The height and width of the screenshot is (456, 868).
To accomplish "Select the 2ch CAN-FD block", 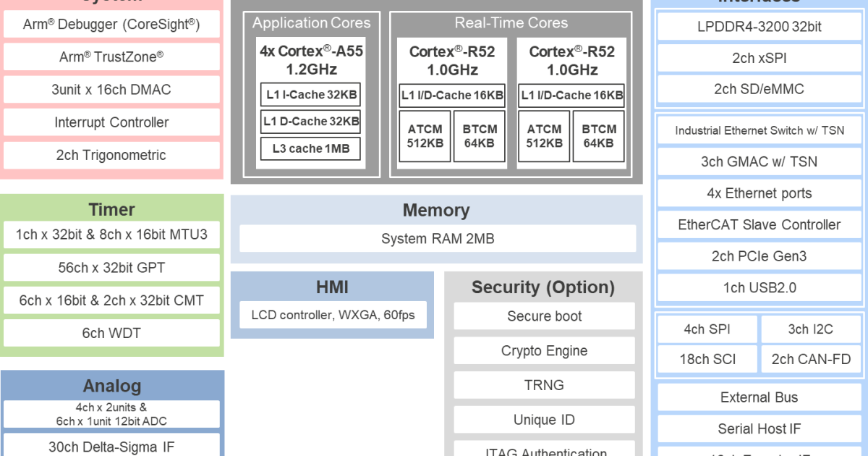I will click(x=811, y=359).
